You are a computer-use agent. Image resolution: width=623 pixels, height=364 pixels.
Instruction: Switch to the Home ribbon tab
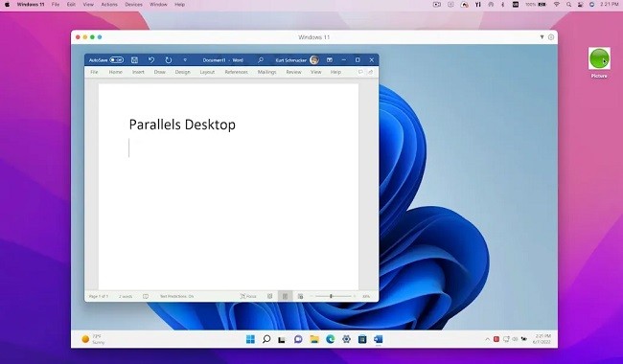click(116, 72)
